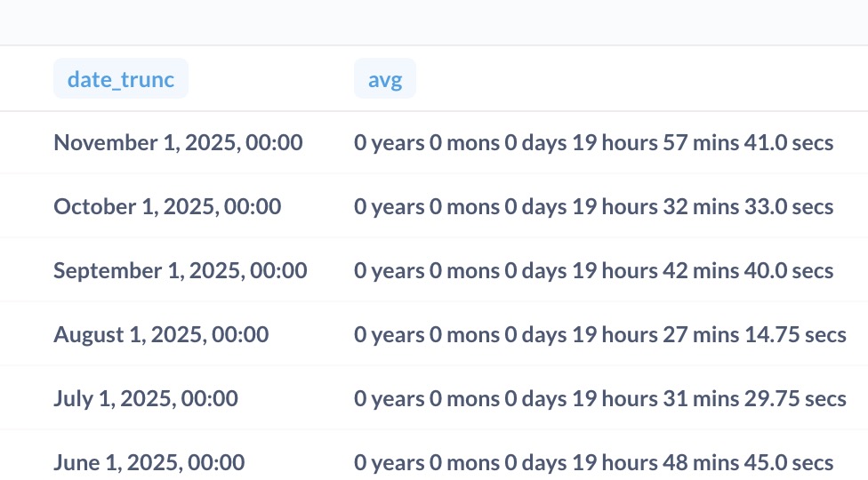Click the date_trunc column header
868x480 pixels.
[x=120, y=80]
